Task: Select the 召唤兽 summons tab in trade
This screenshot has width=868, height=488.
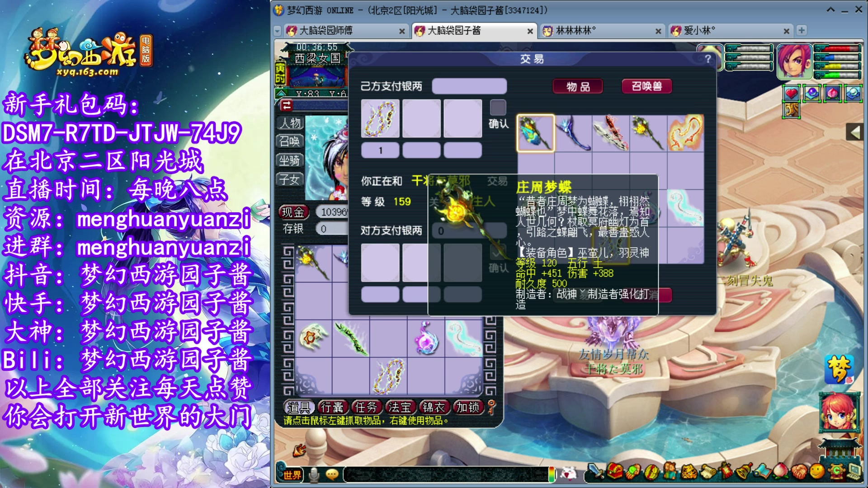Action: click(x=646, y=86)
